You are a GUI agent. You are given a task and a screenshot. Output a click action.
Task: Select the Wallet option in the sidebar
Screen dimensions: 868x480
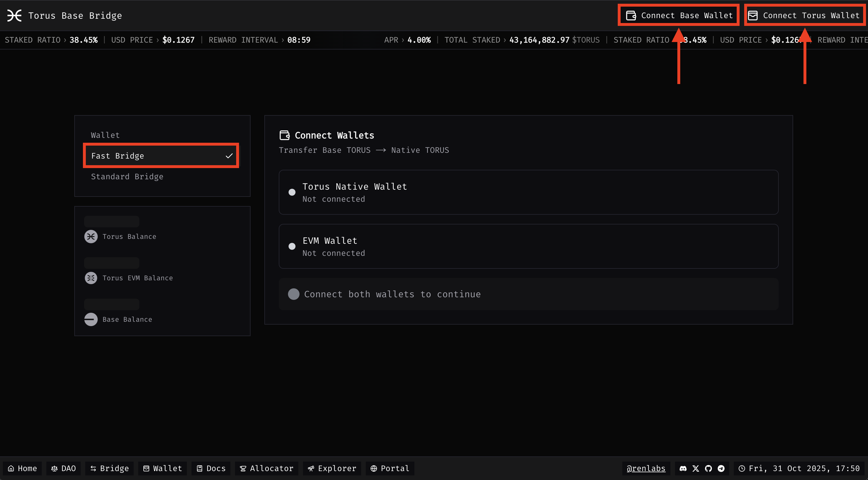click(105, 135)
